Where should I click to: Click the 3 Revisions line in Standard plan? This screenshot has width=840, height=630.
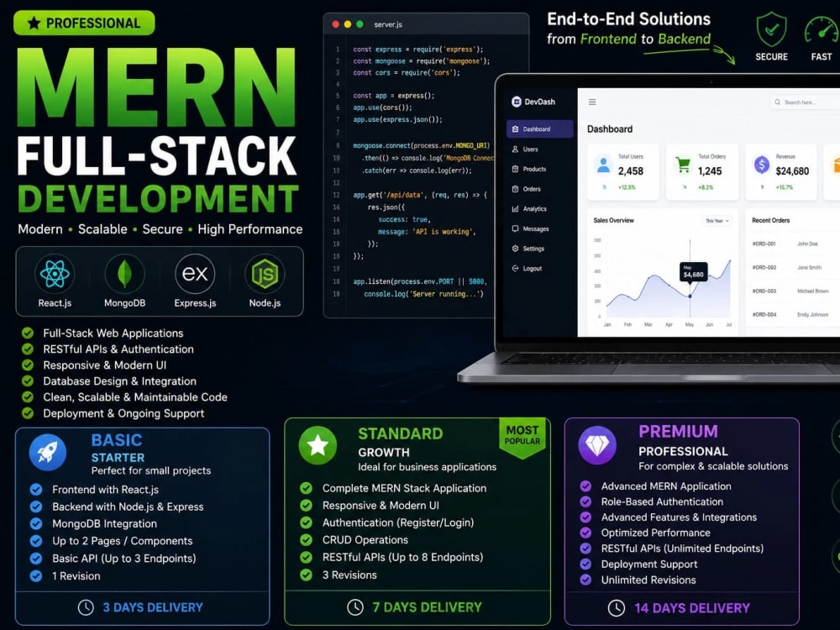[349, 575]
